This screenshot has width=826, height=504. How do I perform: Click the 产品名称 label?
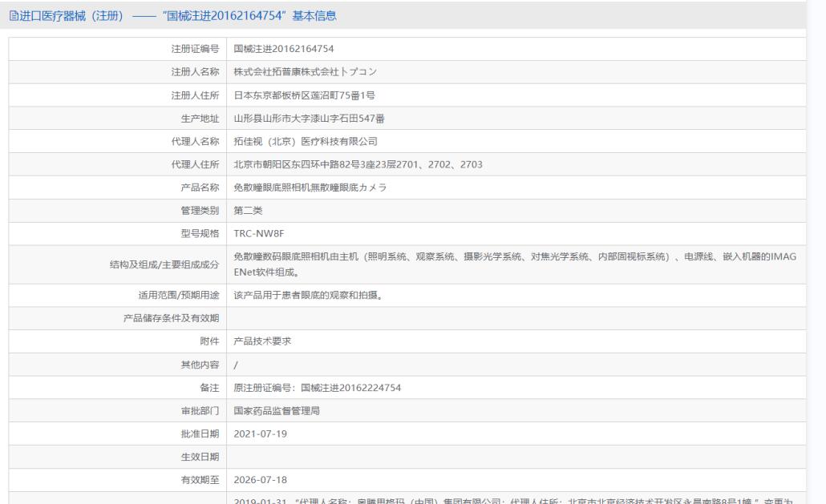pos(200,187)
